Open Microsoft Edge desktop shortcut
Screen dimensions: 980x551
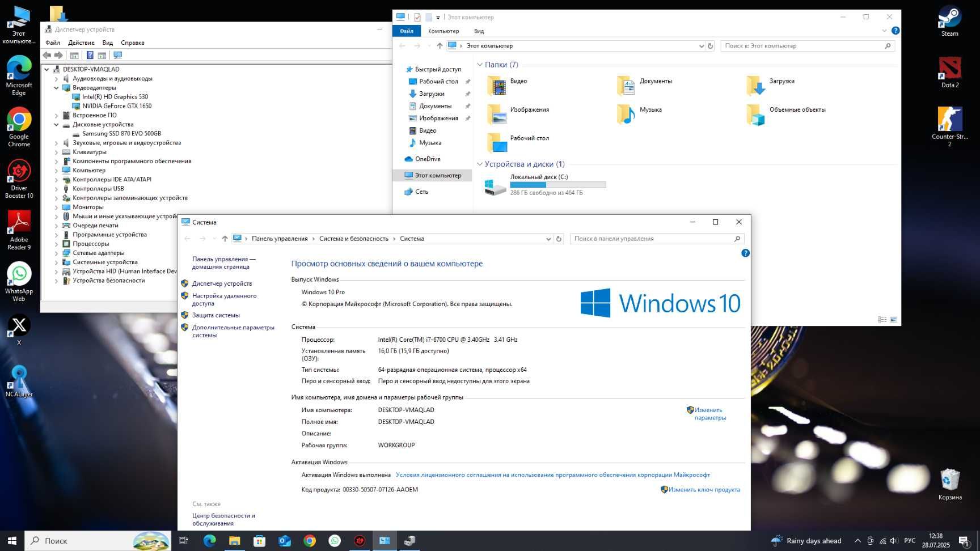19,75
